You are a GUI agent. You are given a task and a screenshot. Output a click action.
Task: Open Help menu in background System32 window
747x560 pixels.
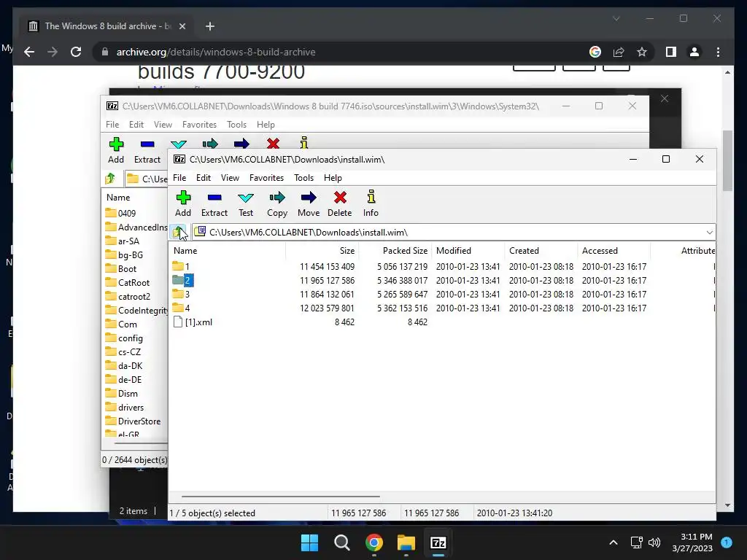[x=266, y=124]
